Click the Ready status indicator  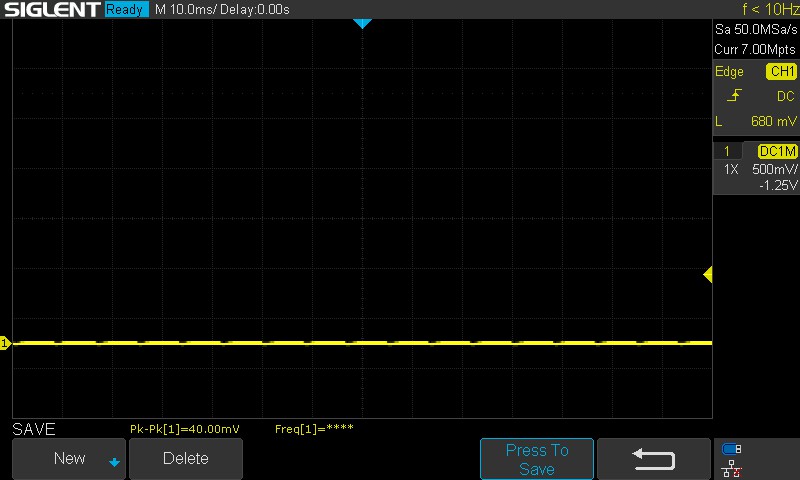[x=126, y=9]
